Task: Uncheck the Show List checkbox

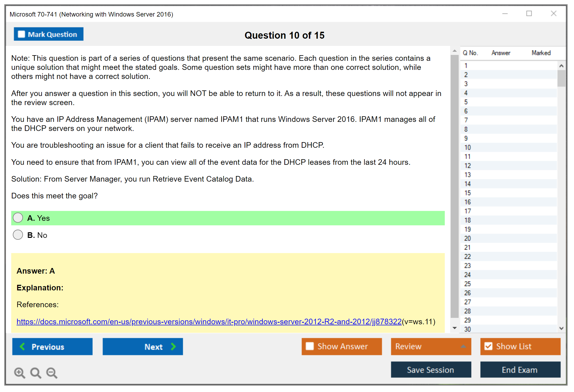Action: tap(488, 346)
